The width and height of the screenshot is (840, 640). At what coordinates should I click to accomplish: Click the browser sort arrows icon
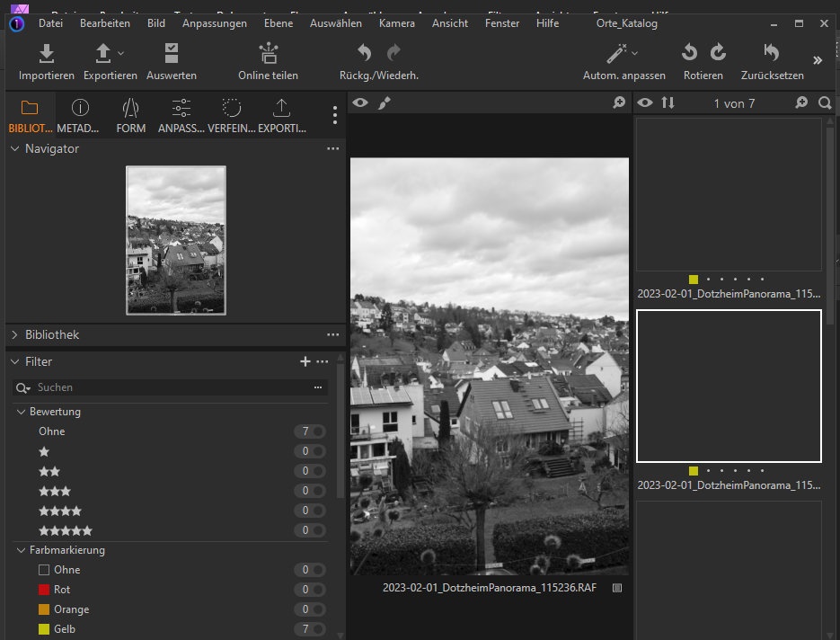(668, 103)
